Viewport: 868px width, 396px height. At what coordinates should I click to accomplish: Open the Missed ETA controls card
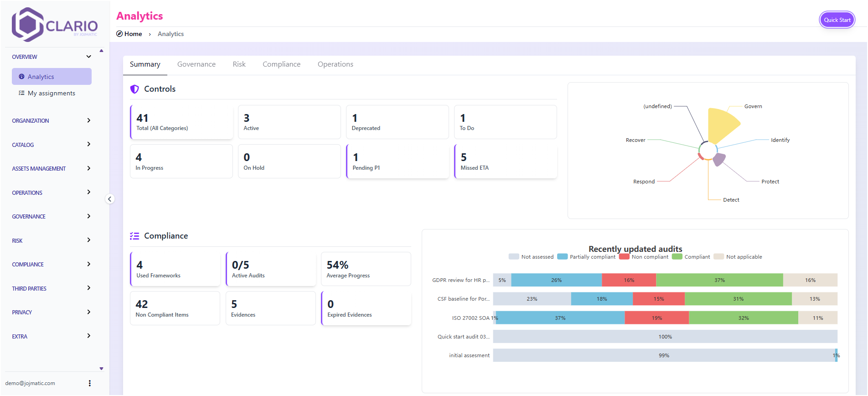pos(506,162)
